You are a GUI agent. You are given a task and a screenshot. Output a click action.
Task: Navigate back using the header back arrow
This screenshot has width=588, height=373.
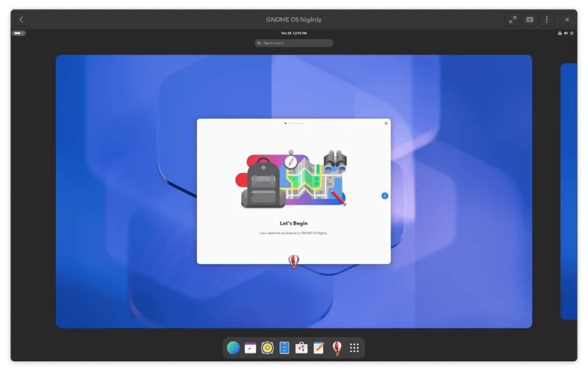pyautogui.click(x=21, y=19)
